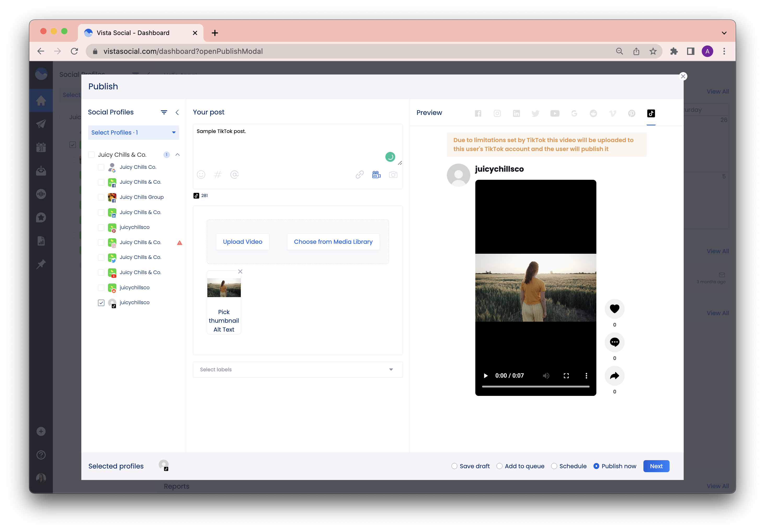Click into the post text area
The height and width of the screenshot is (532, 765).
pyautogui.click(x=298, y=145)
